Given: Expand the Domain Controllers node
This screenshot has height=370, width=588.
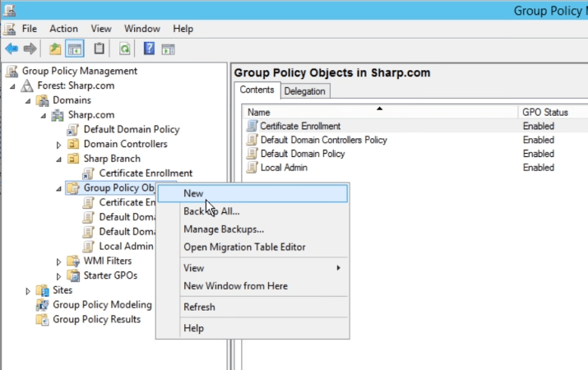Looking at the screenshot, I should pyautogui.click(x=59, y=145).
